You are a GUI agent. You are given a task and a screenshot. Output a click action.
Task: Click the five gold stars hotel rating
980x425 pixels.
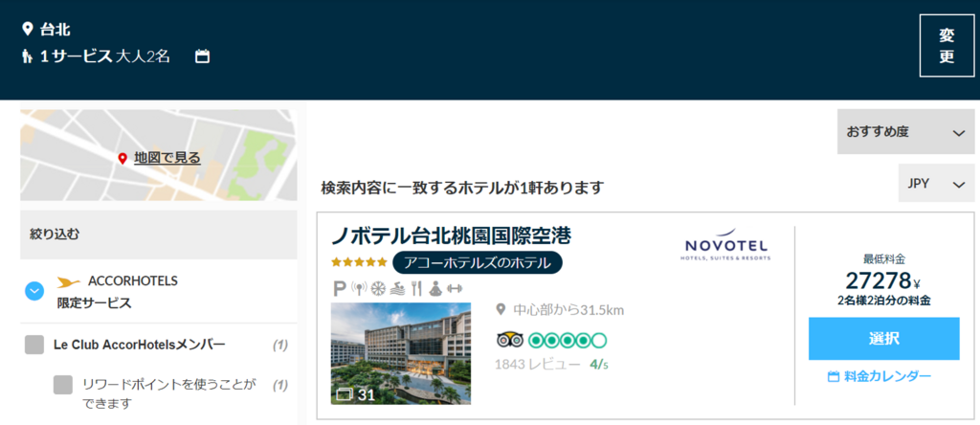pos(359,262)
